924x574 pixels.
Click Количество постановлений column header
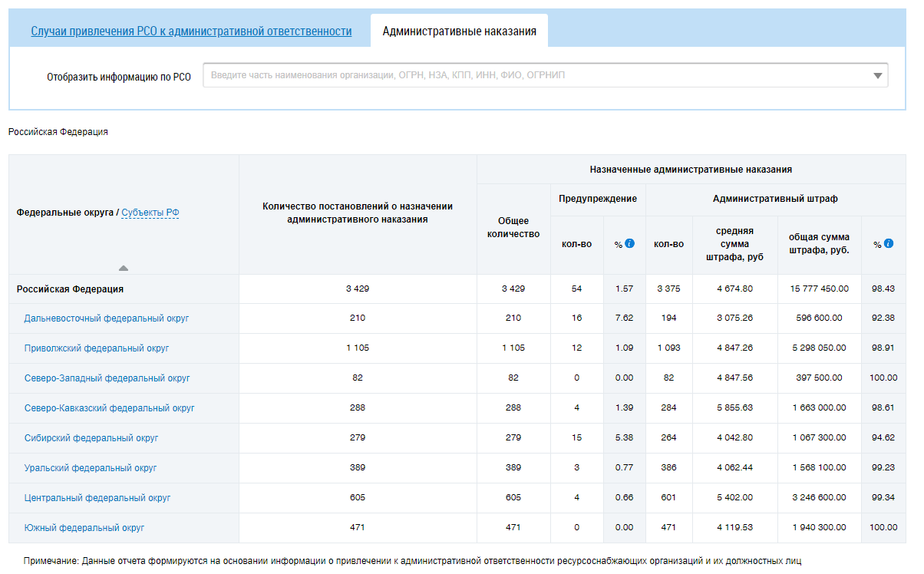point(358,213)
